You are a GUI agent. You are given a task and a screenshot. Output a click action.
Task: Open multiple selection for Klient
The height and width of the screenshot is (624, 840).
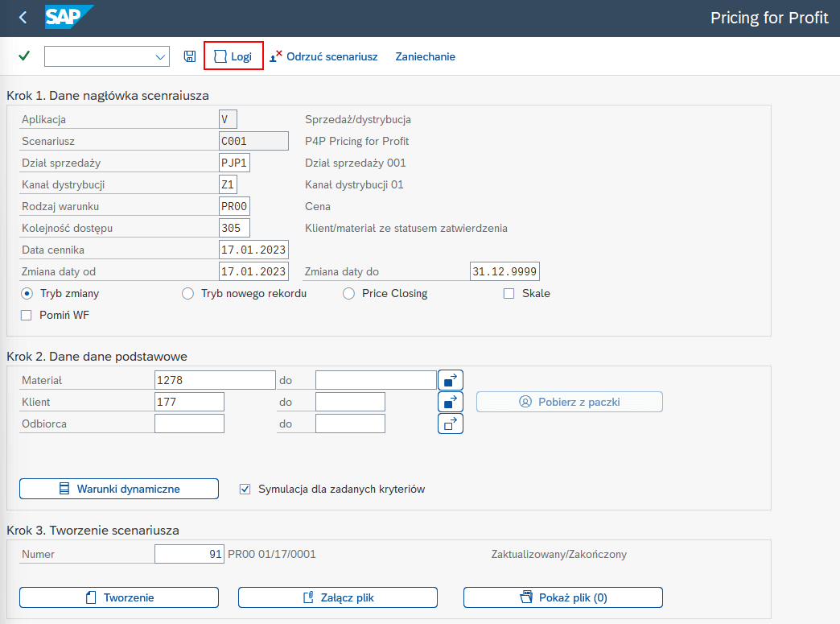pyautogui.click(x=451, y=402)
